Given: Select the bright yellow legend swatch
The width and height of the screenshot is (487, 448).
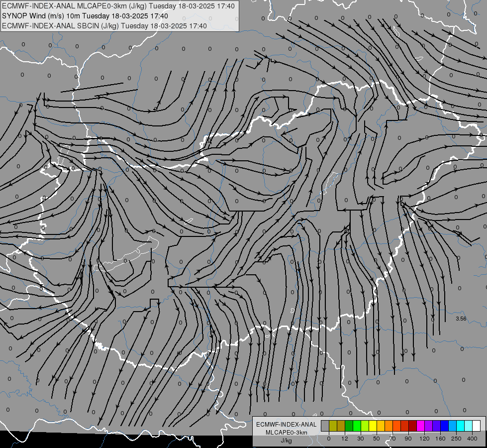Looking at the screenshot, I should [x=373, y=426].
